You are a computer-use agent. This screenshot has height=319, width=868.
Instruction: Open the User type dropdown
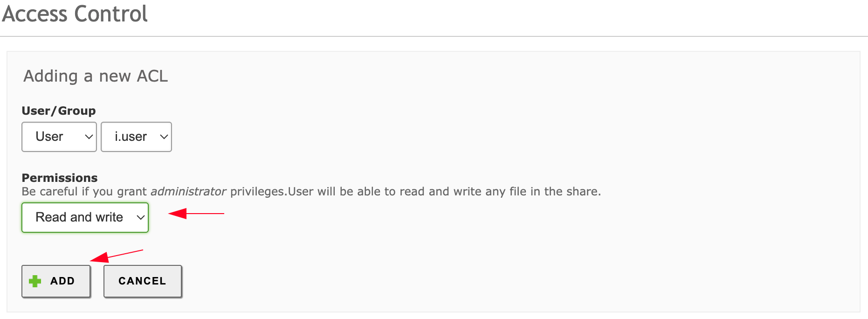59,137
